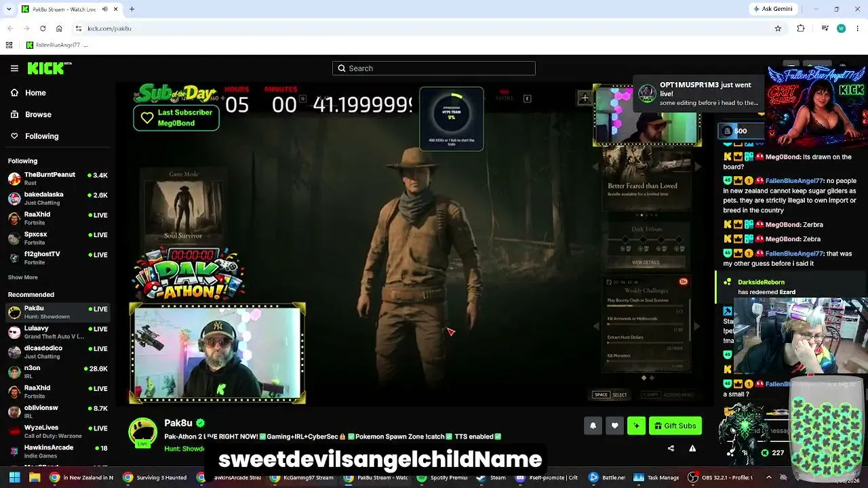Click the Gift Subs button
This screenshot has width=868, height=488.
675,426
